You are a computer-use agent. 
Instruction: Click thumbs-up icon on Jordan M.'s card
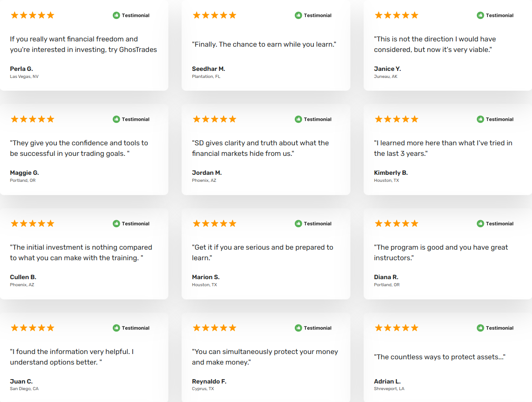tap(298, 119)
